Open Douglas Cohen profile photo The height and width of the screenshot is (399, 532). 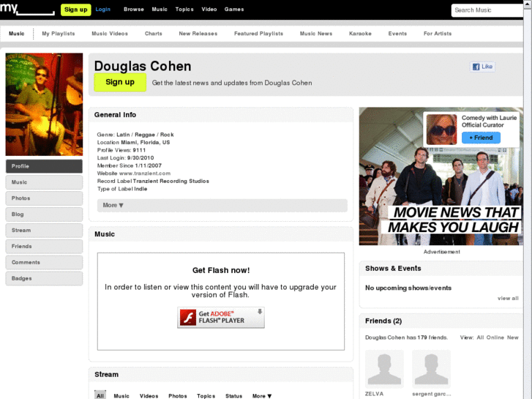44,104
